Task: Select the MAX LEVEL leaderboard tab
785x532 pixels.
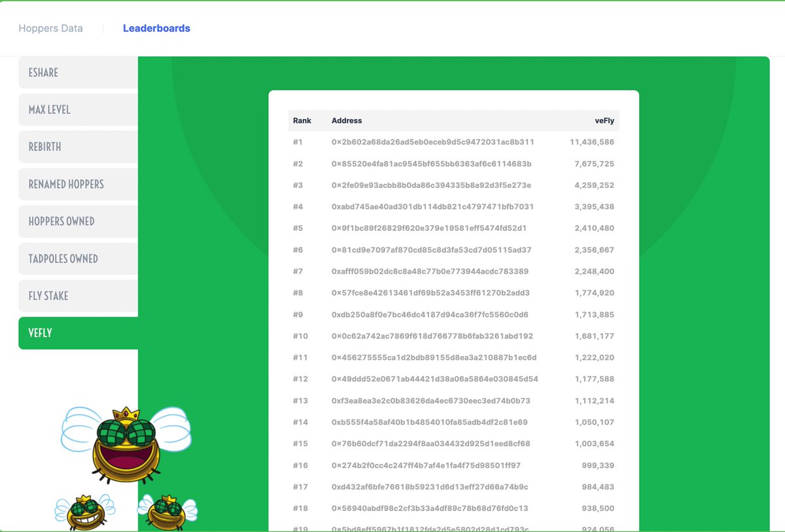Action: (78, 109)
